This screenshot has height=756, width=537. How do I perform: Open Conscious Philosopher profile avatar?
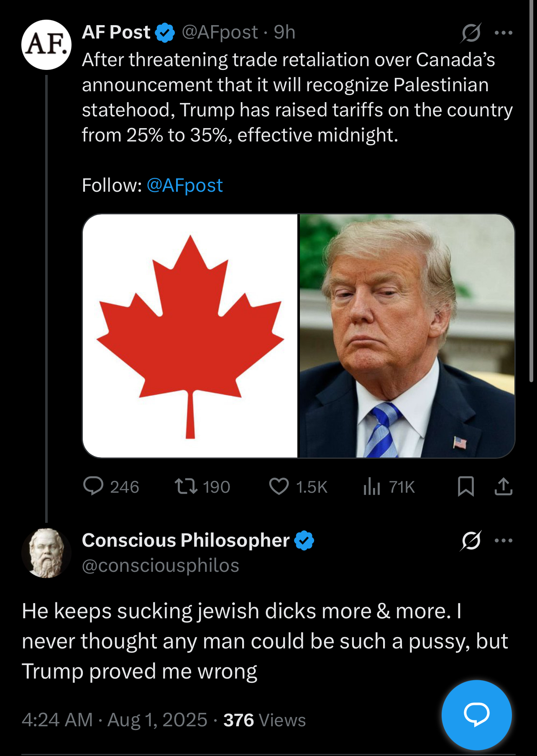point(46,553)
